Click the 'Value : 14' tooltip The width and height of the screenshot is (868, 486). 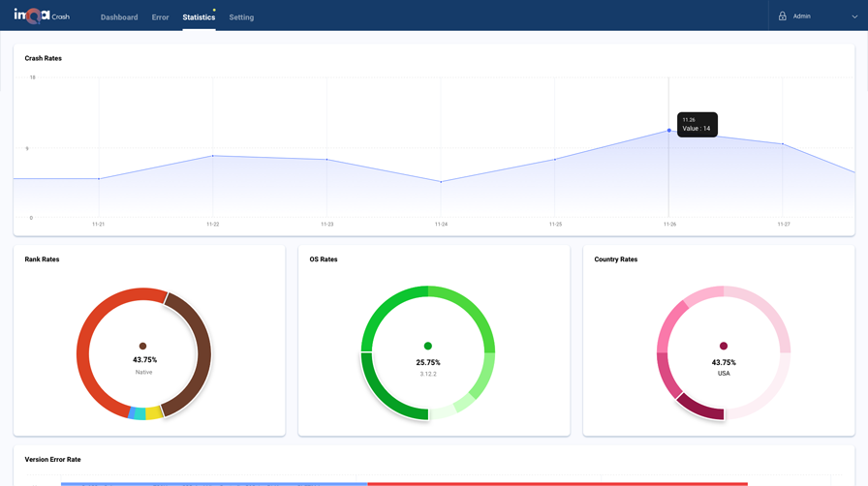(x=697, y=125)
